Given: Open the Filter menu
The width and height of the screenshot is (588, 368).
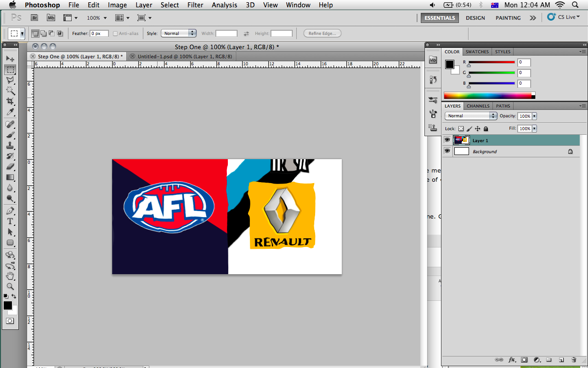Looking at the screenshot, I should pyautogui.click(x=195, y=5).
